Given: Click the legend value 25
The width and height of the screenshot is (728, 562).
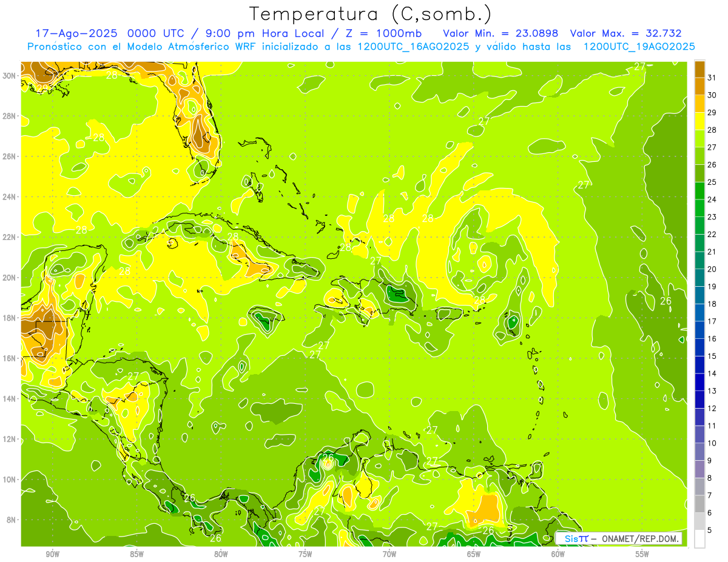Looking at the screenshot, I should [x=712, y=182].
